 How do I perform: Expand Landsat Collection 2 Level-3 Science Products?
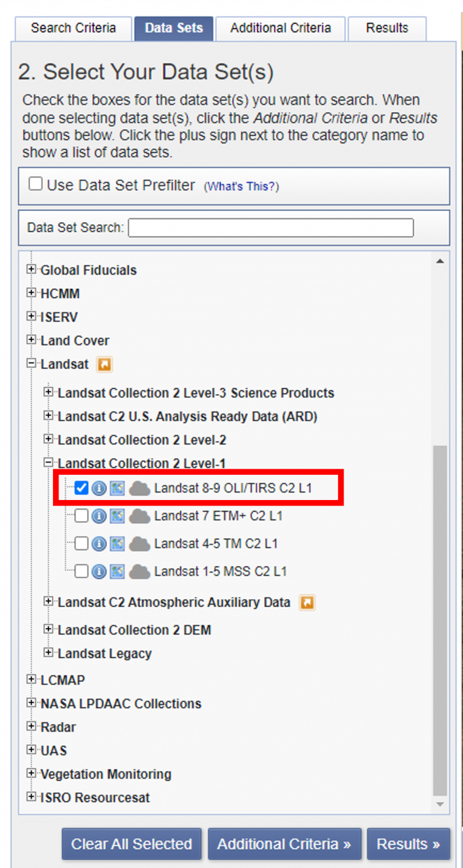[49, 393]
